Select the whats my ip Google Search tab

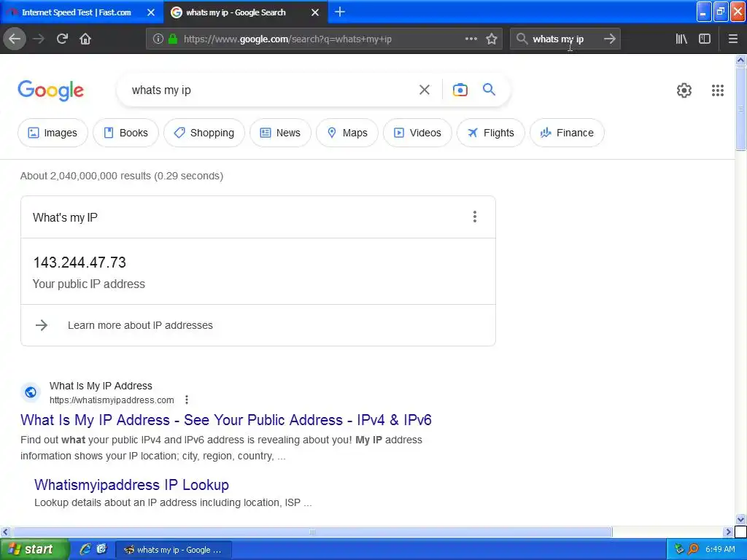point(236,12)
